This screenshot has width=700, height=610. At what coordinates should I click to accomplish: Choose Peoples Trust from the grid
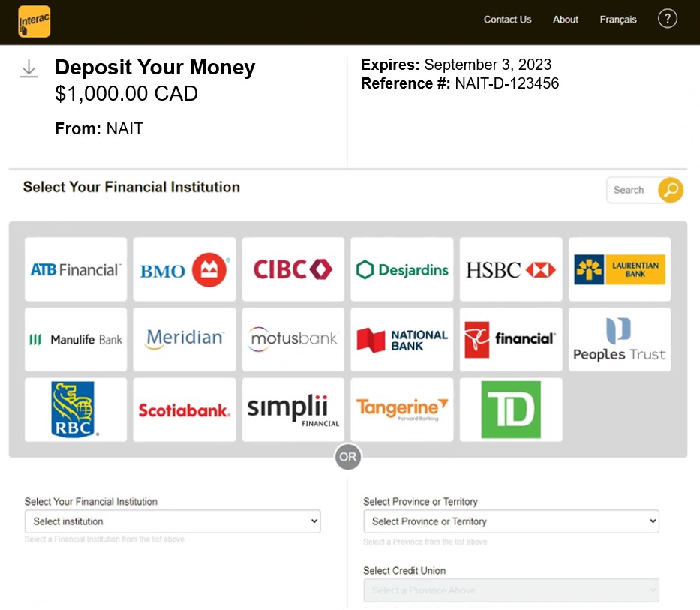619,339
